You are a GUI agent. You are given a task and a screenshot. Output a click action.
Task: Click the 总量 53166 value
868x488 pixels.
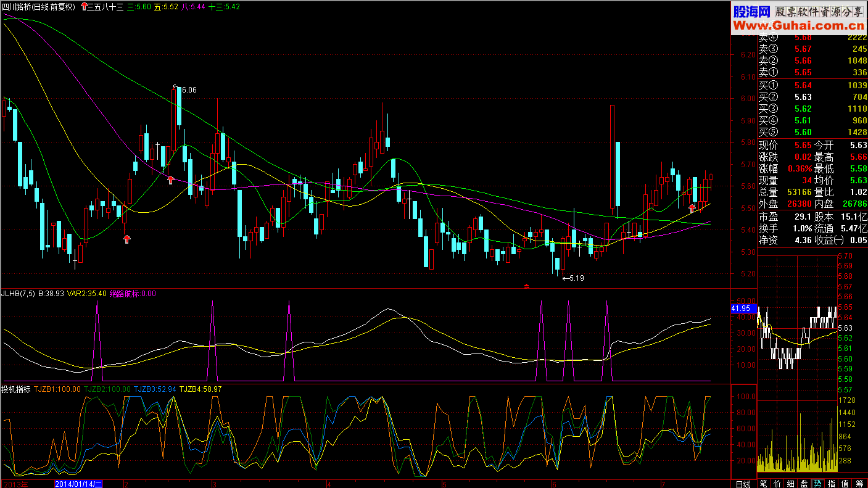800,192
